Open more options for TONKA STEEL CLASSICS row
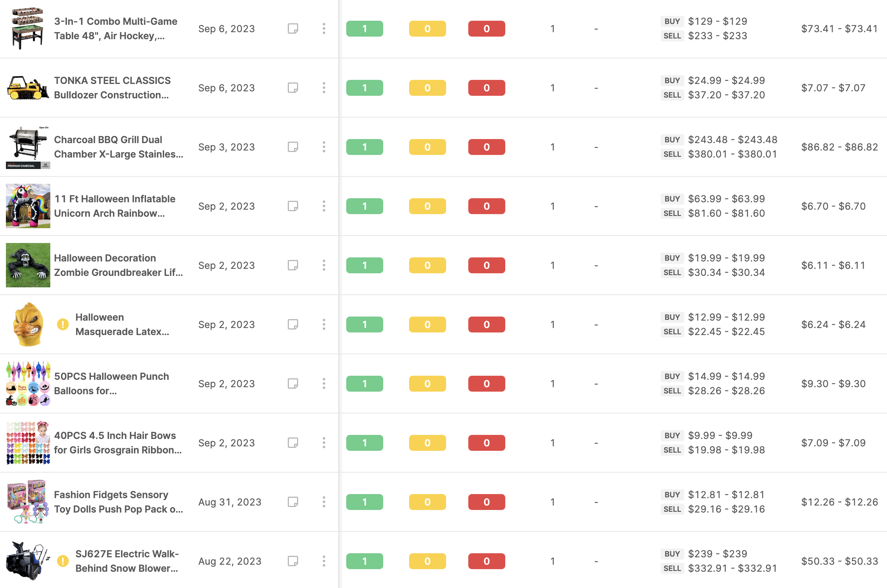Viewport: 887px width, 588px height. coord(324,88)
